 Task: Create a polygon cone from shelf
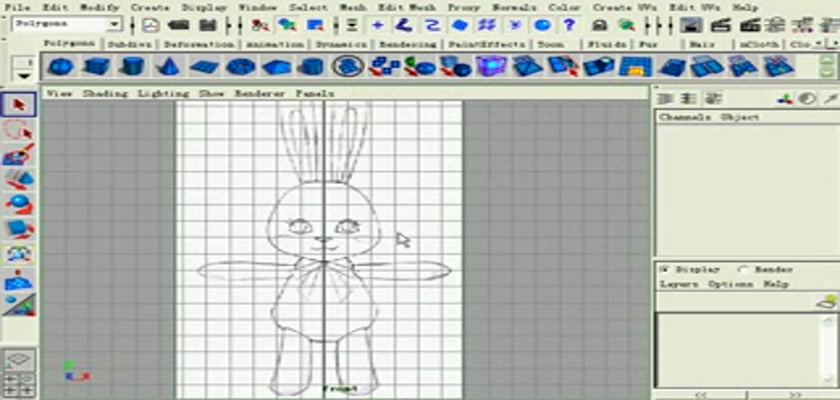pos(167,67)
